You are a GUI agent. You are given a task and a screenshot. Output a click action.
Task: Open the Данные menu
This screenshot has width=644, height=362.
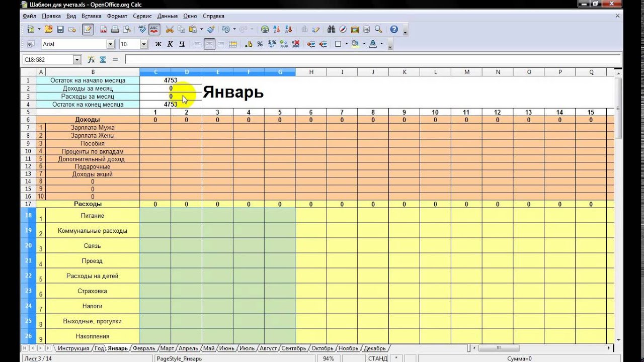pyautogui.click(x=168, y=16)
